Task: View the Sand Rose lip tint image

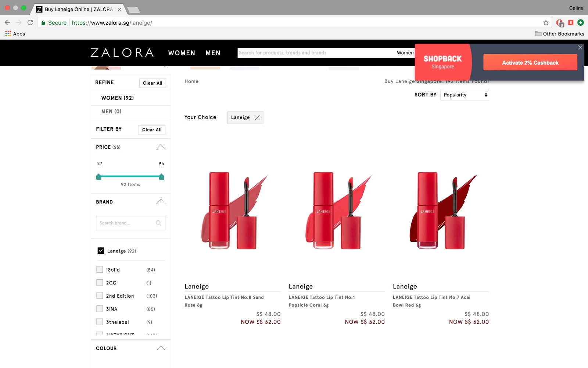Action: point(233,211)
